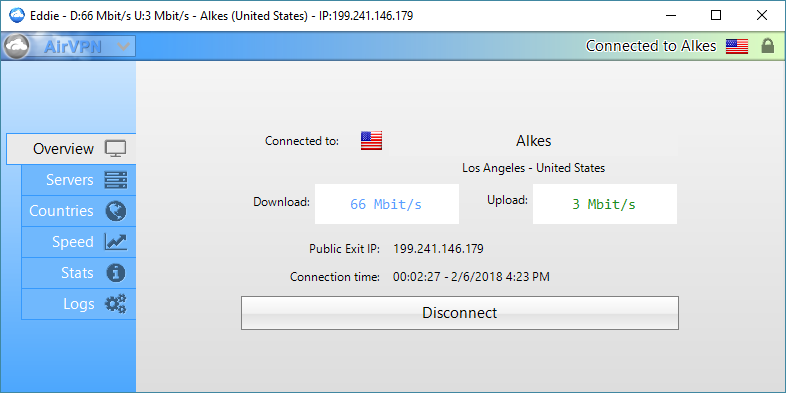Click the info icon beside Stats
786x393 pixels.
pyautogui.click(x=116, y=273)
